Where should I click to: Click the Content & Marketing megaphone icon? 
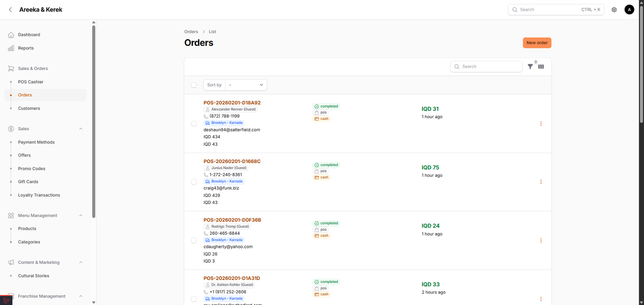coord(11,262)
